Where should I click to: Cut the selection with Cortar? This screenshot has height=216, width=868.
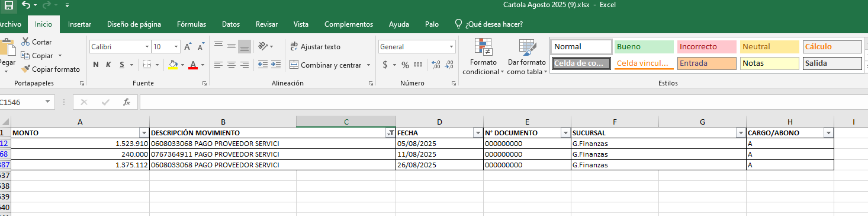pyautogui.click(x=37, y=42)
